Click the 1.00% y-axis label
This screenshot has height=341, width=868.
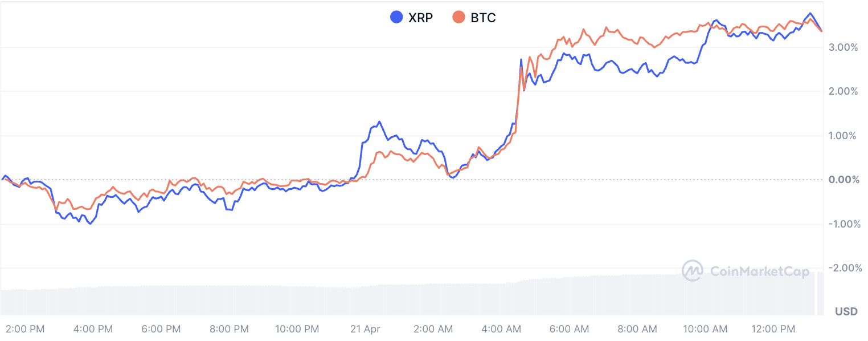click(843, 136)
